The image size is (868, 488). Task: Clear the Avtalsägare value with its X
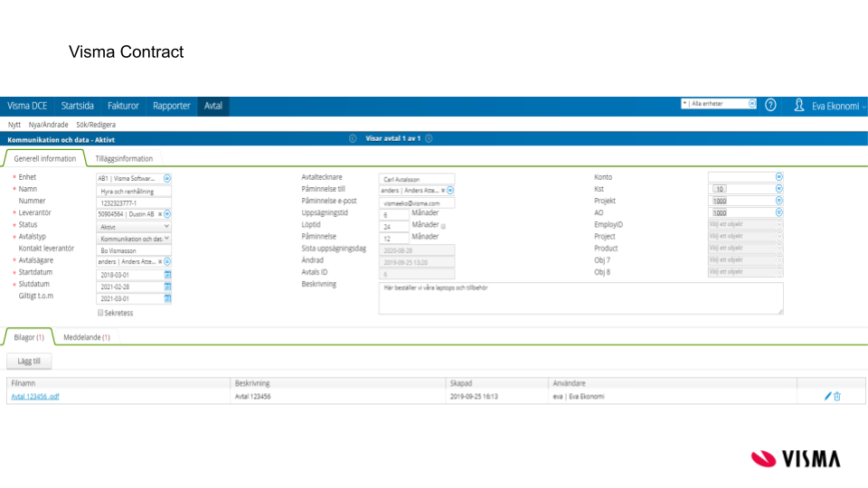(160, 262)
